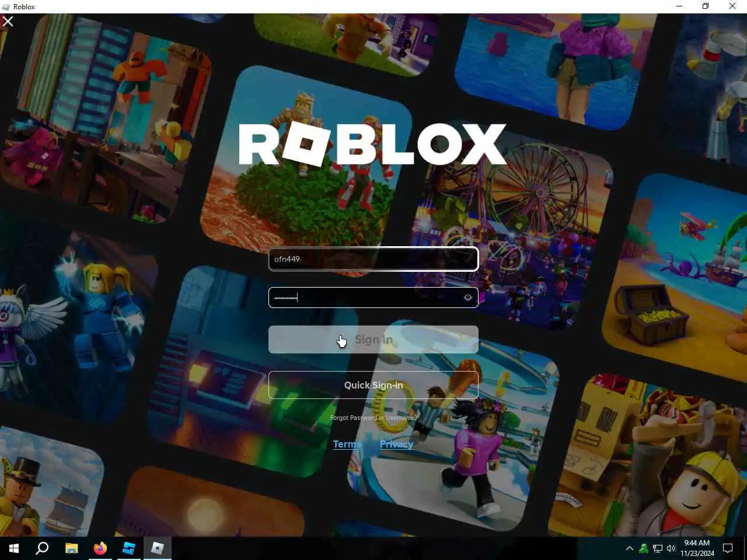Open Windows search from the taskbar
The image size is (747, 560).
pos(42,548)
